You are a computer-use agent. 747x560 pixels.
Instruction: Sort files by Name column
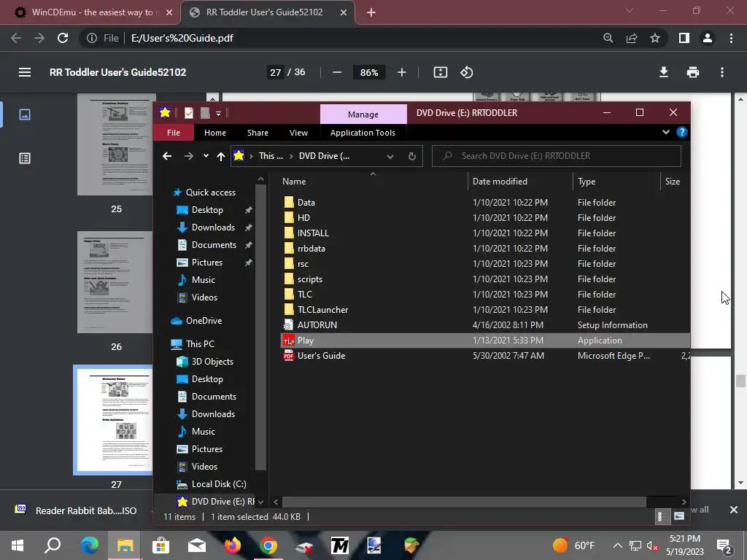[373, 182]
